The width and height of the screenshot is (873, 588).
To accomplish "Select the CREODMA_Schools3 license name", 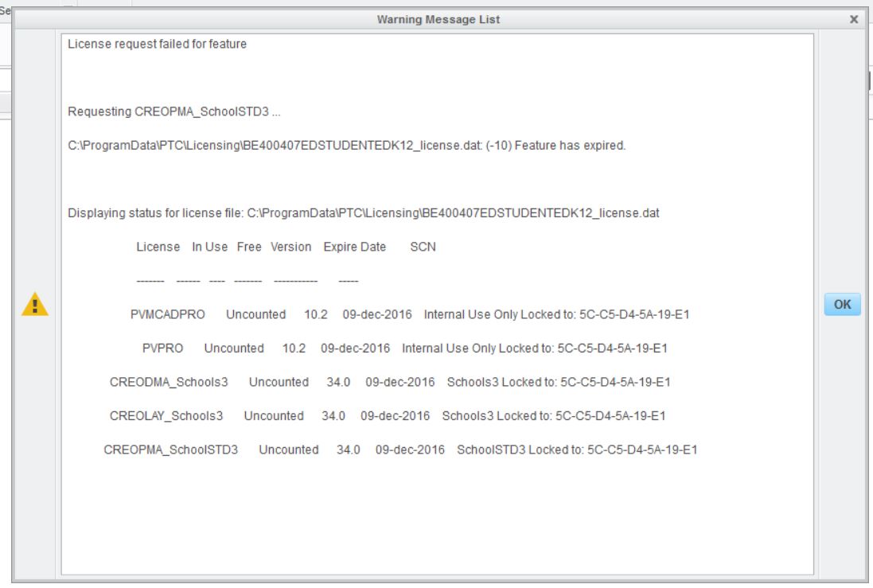I will point(169,383).
